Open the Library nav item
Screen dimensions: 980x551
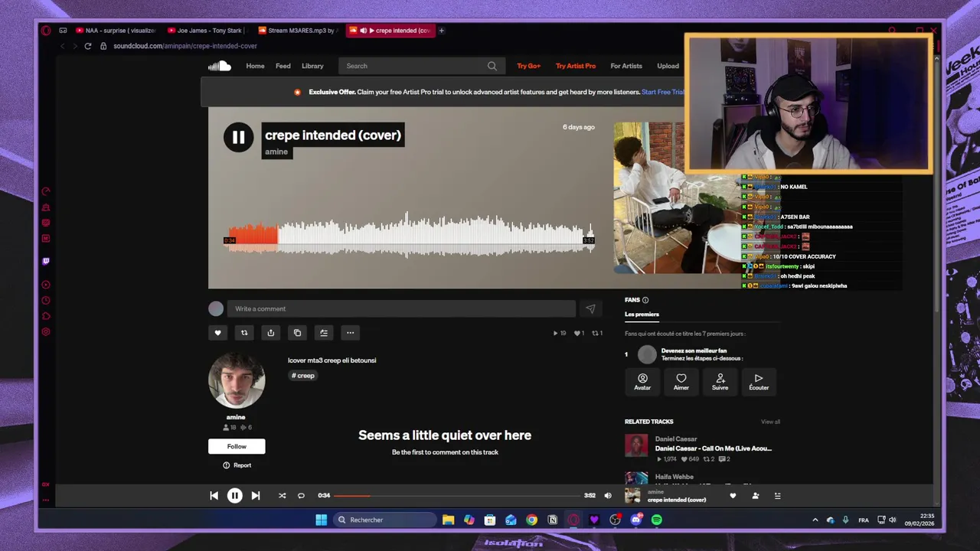312,66
